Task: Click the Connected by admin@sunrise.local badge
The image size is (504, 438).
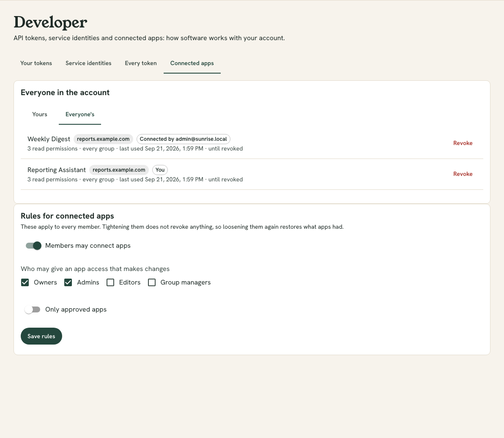Action: coord(183,139)
